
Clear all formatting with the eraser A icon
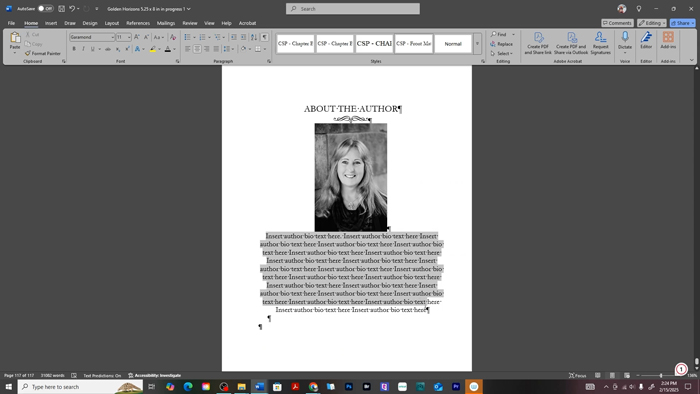[x=173, y=37]
